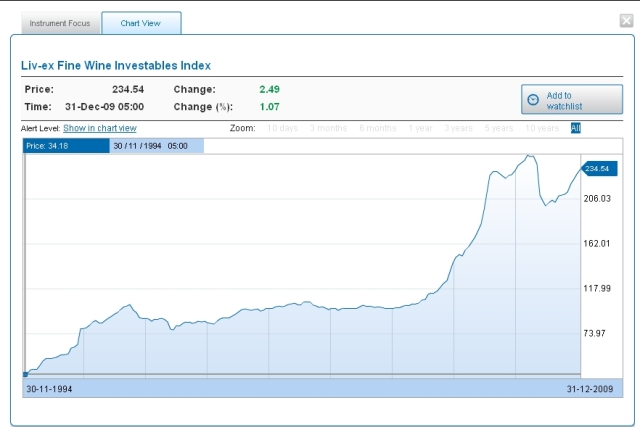Click the chart start point marker

click(x=26, y=374)
